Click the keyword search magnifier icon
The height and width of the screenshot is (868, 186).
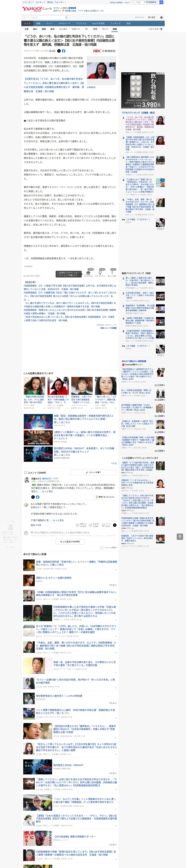pyautogui.click(x=66, y=18)
